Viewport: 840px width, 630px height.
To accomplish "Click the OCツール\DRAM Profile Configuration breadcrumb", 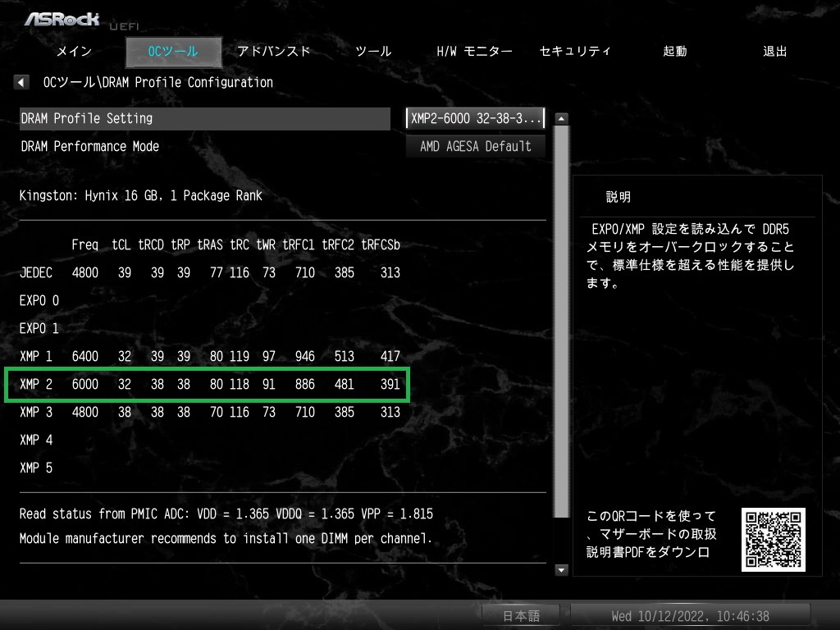I will tap(158, 83).
